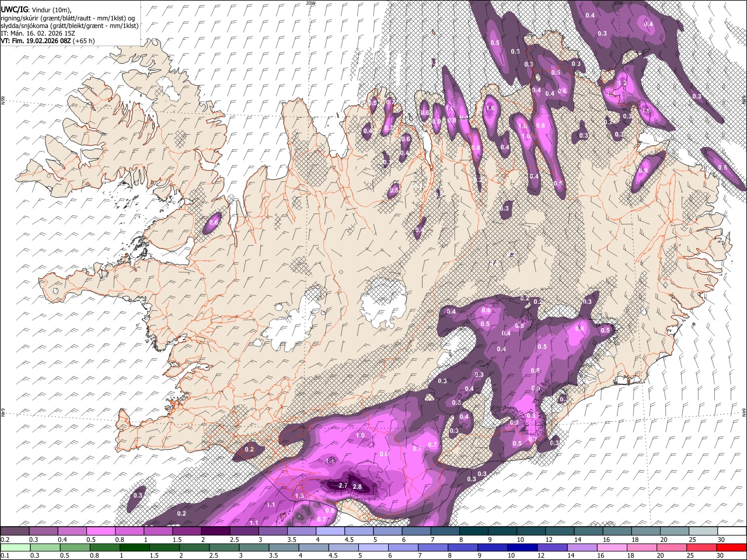The image size is (747, 560).
Task: Select the dusky purple swatch labeled 0.2
Action: point(15,530)
